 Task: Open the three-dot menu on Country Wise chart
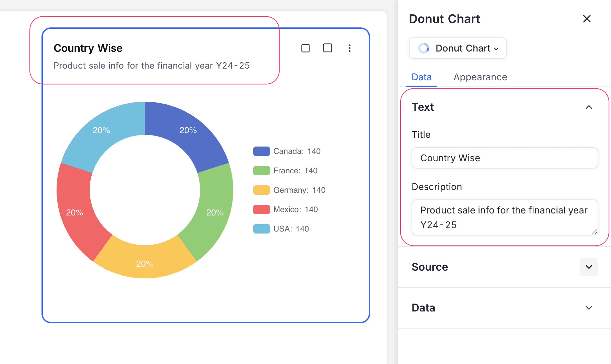(x=349, y=48)
